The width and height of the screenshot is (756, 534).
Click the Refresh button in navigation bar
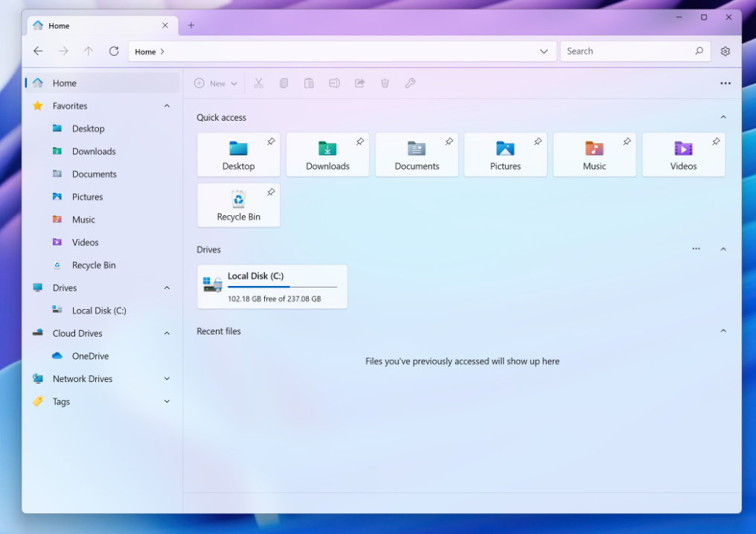click(x=114, y=51)
